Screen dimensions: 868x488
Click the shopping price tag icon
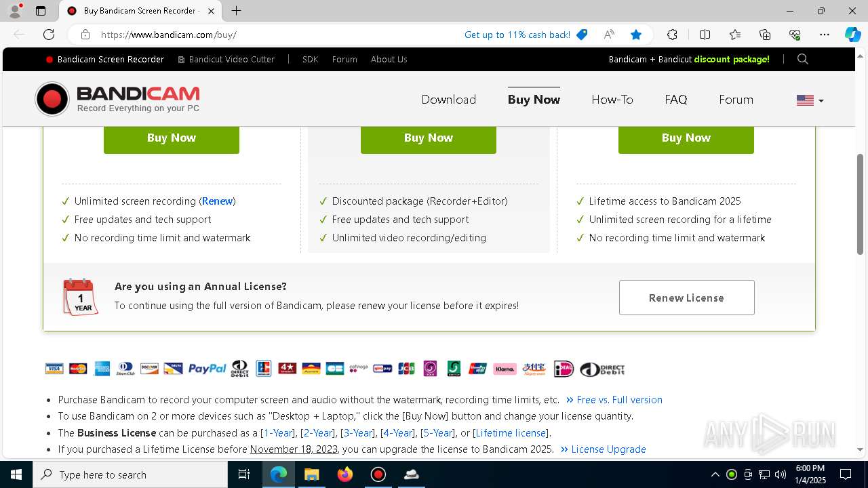(x=582, y=35)
